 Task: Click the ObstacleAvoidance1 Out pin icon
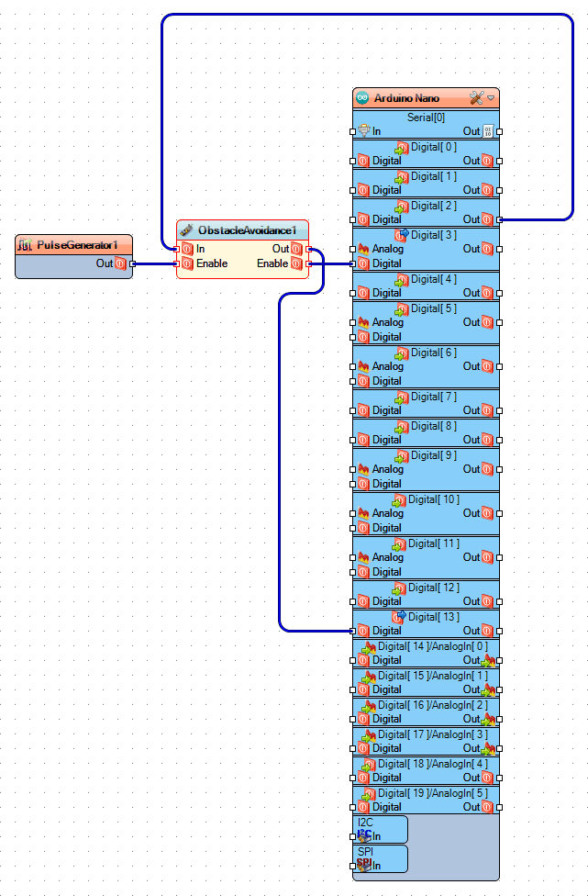[x=296, y=249]
